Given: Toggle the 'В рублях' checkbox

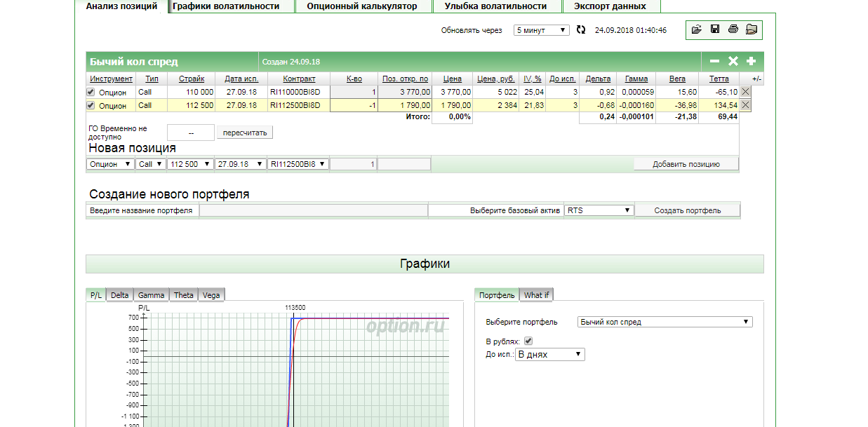Looking at the screenshot, I should 529,341.
